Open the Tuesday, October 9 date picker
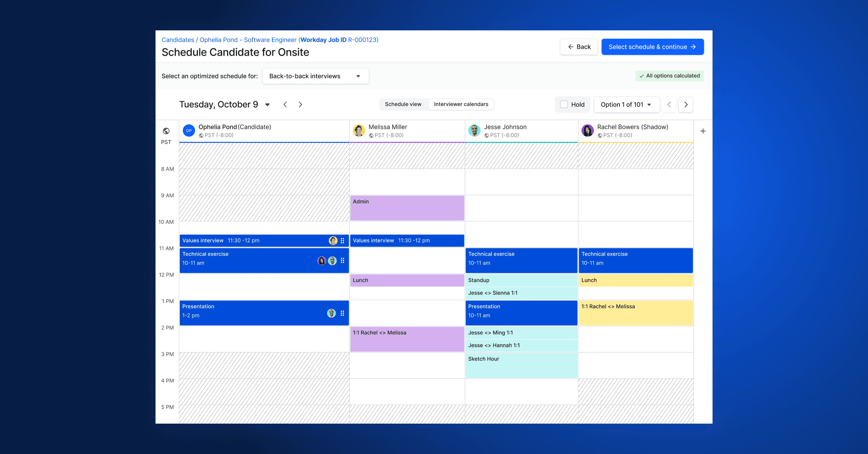The width and height of the screenshot is (868, 454). pyautogui.click(x=267, y=104)
